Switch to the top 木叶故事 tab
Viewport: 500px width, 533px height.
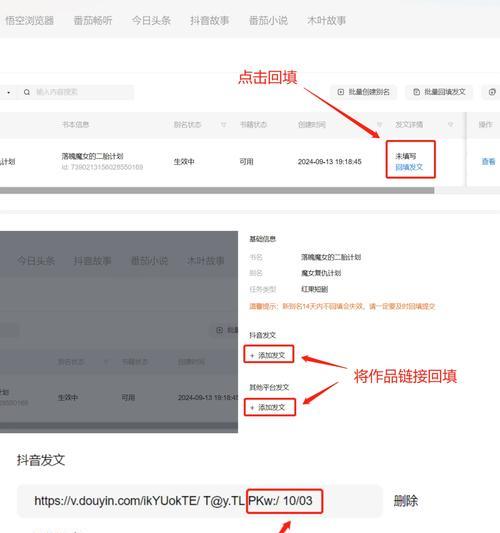[x=327, y=21]
